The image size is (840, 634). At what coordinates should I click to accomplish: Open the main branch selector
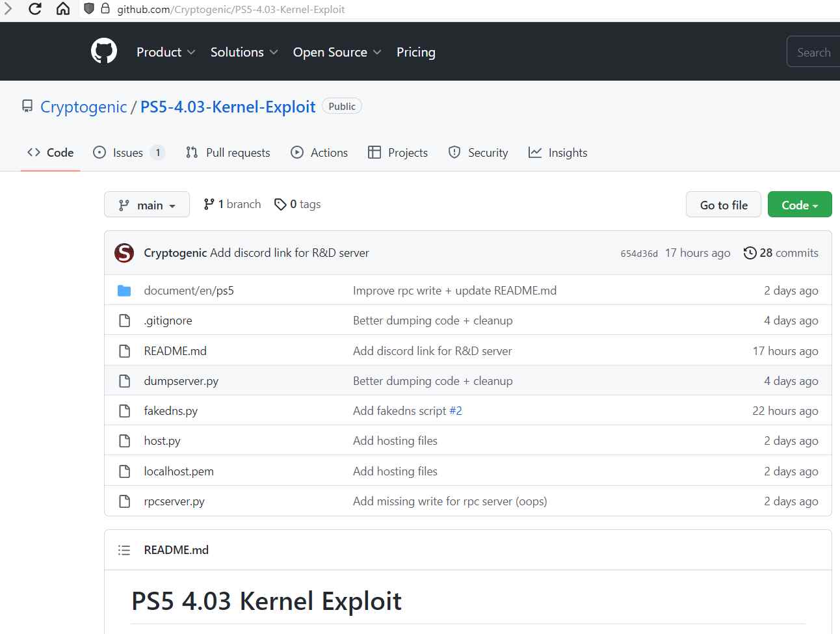(146, 204)
